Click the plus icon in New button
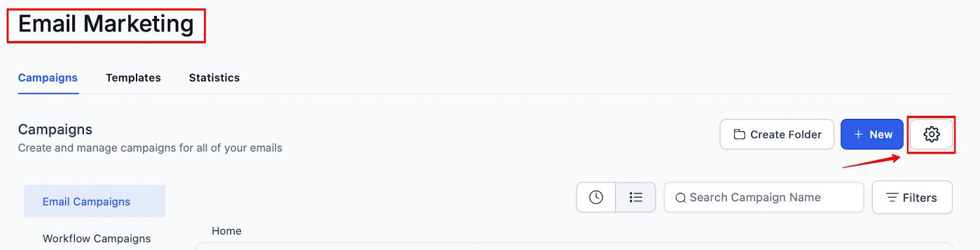 tap(858, 134)
